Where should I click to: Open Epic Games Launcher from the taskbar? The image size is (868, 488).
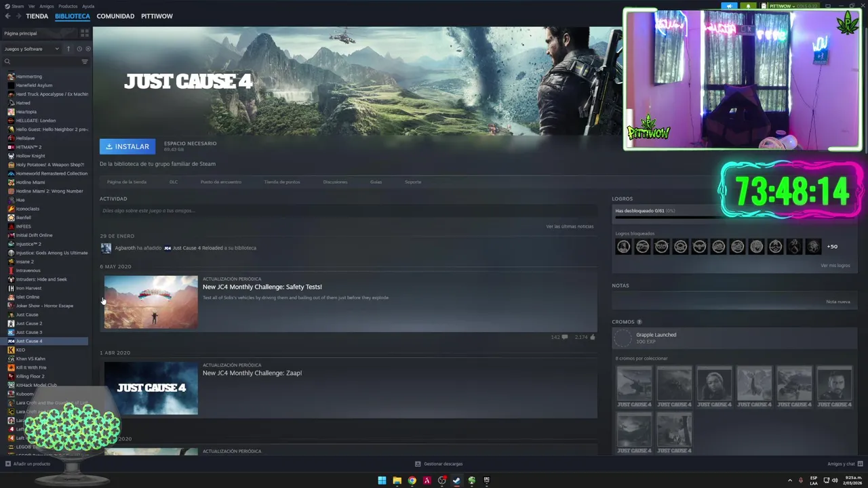point(486,481)
